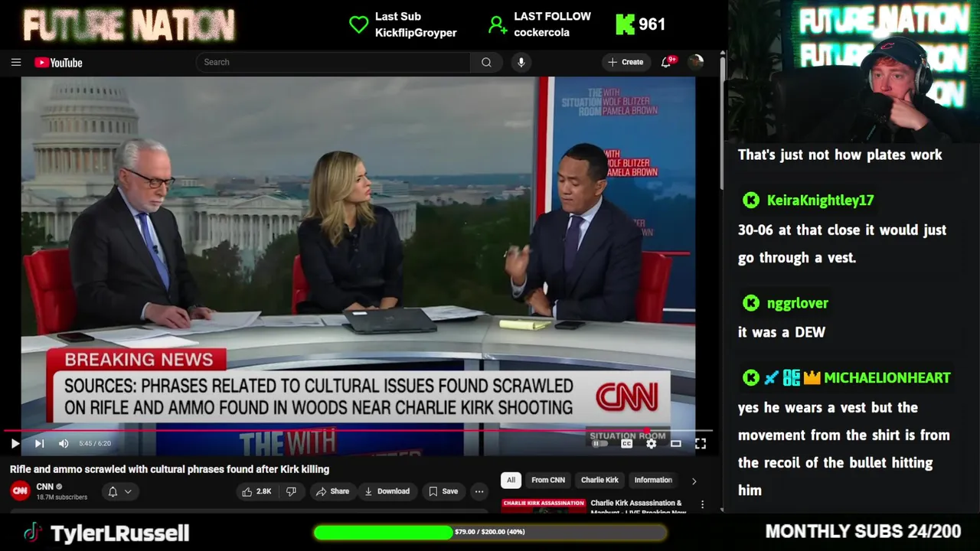Open options for the recommended video

(702, 505)
